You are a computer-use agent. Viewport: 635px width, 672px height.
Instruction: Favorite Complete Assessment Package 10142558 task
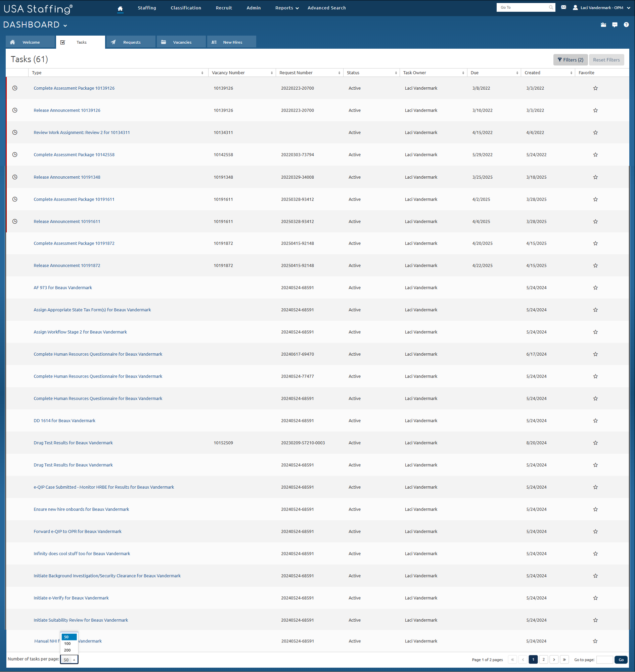coord(595,155)
